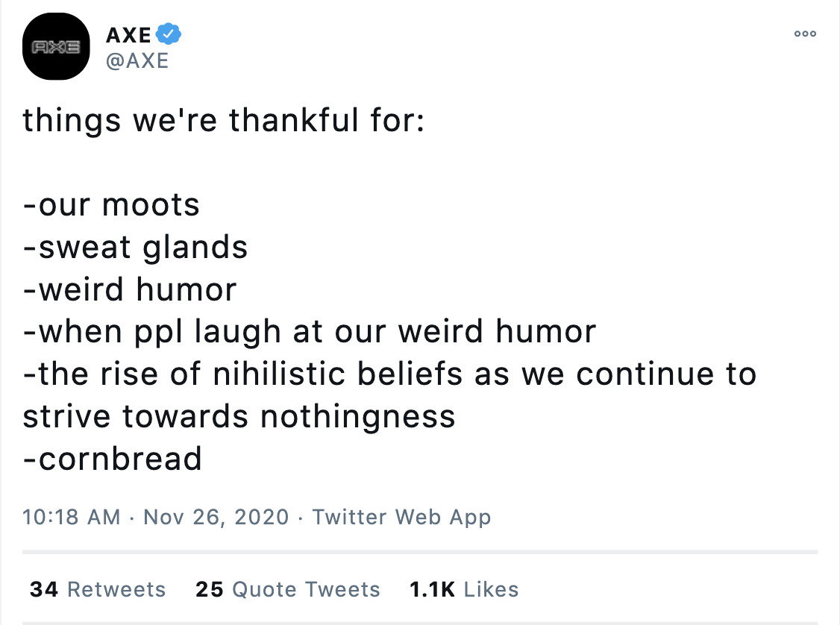
Task: Click the 'strive towards nothingness' line
Action: (x=239, y=416)
